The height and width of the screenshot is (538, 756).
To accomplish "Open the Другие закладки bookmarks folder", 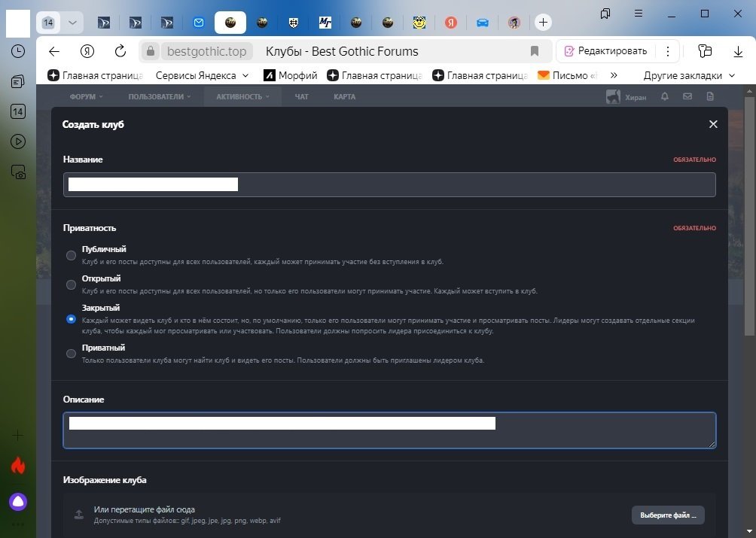I will click(x=689, y=75).
